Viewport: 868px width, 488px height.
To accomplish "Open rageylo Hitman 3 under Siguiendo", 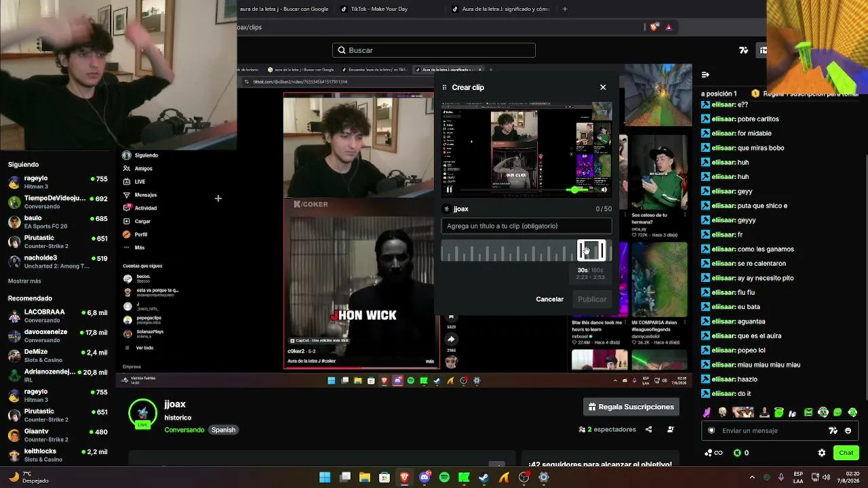I will [58, 182].
